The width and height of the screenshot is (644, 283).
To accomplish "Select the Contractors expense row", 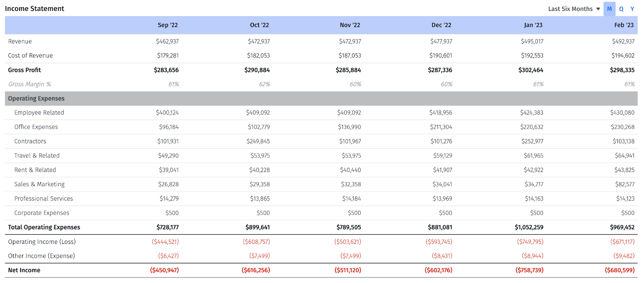I will click(x=30, y=141).
